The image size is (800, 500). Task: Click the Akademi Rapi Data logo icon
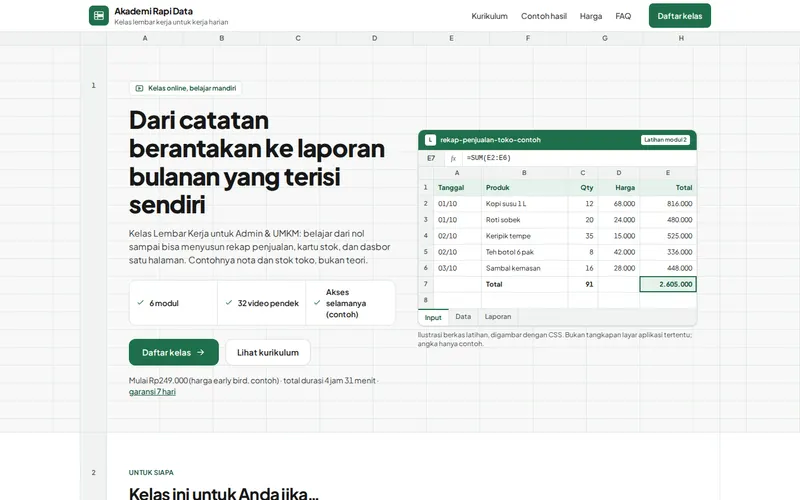click(x=98, y=15)
